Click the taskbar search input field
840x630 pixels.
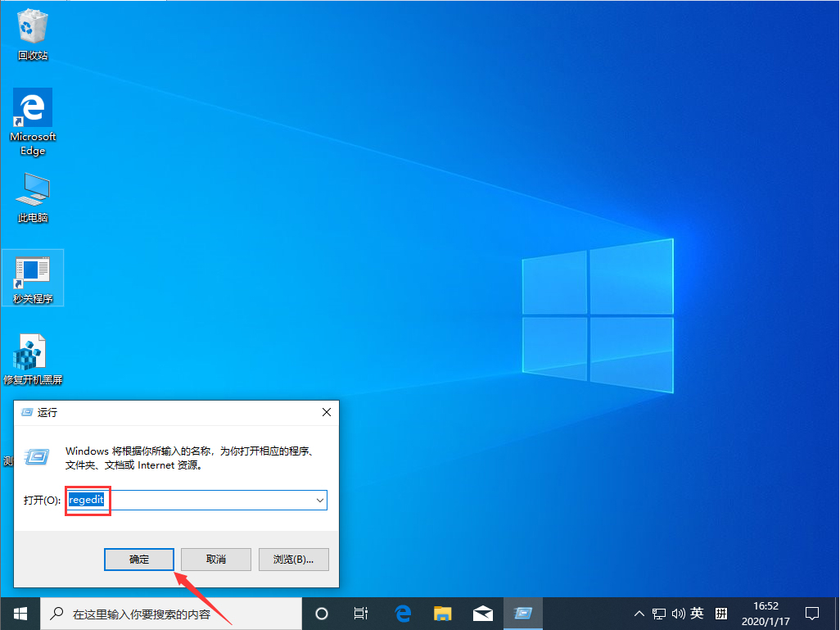click(x=164, y=613)
